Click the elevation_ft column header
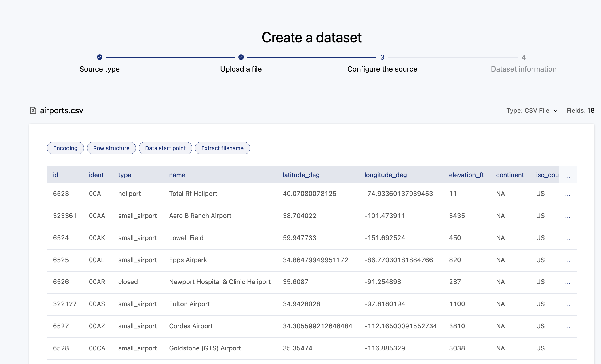601x364 pixels. 466,175
